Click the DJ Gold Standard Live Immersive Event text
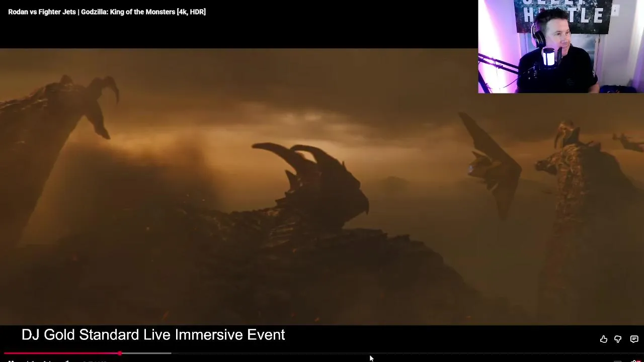The image size is (644, 362). pos(153,335)
